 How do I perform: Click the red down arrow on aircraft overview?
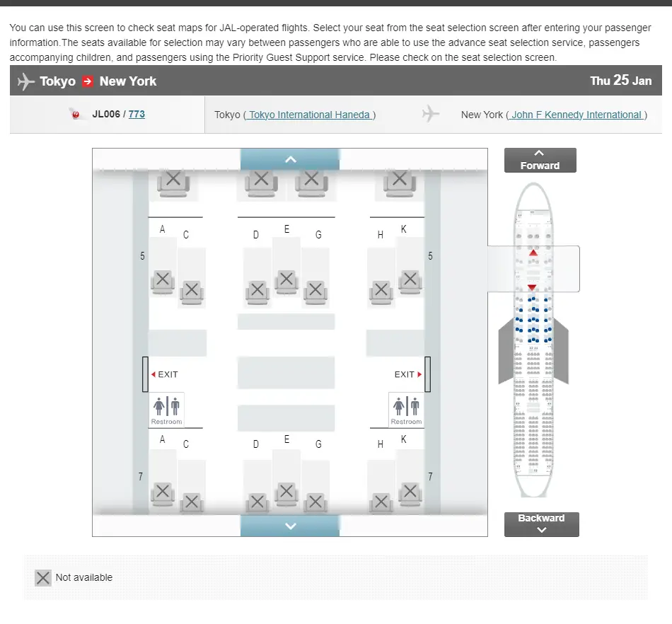pyautogui.click(x=532, y=287)
